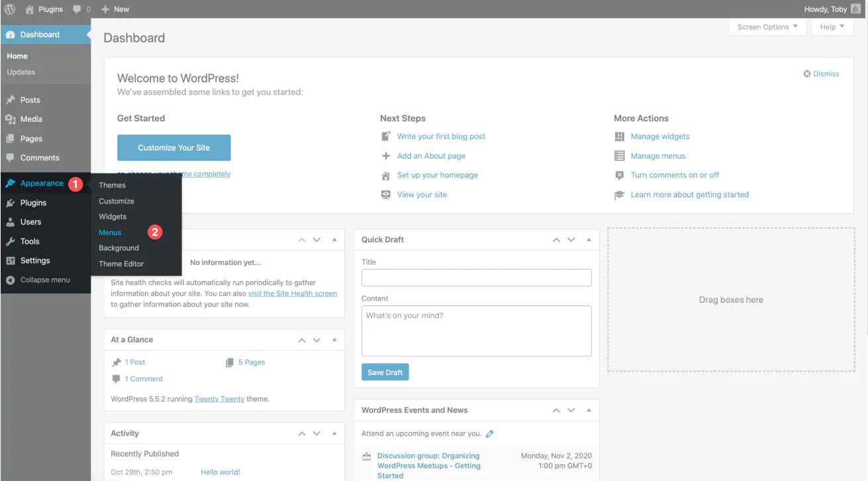The width and height of the screenshot is (868, 481).
Task: Move the At a Glance box down
Action: [317, 340]
